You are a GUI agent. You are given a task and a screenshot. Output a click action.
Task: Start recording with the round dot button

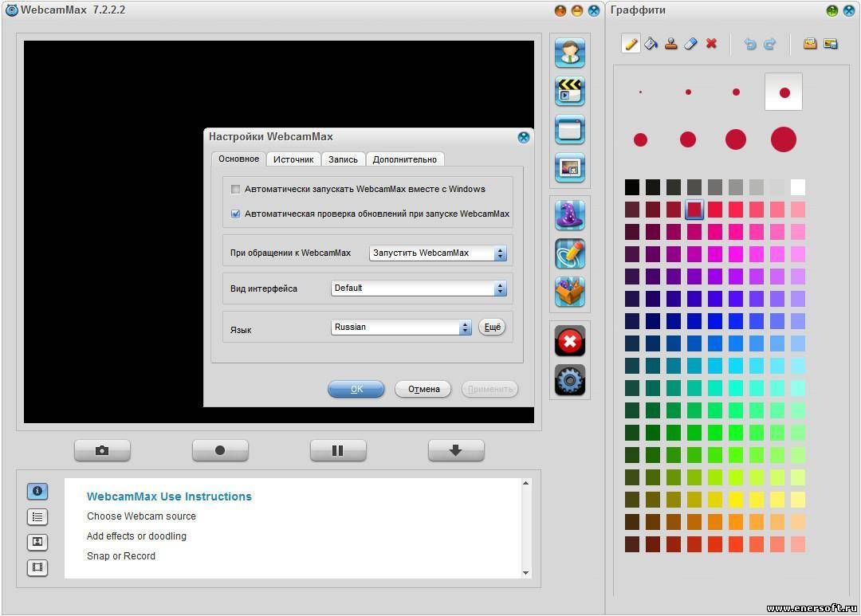coord(220,451)
